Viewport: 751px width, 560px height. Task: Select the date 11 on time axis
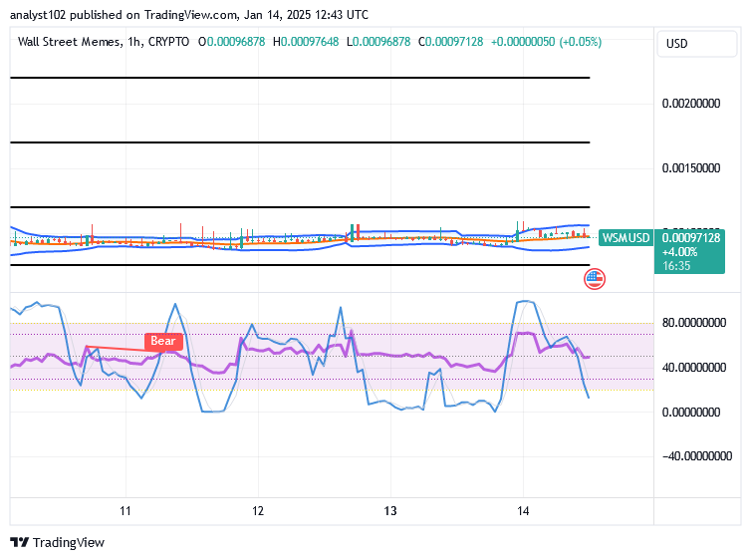(x=125, y=511)
